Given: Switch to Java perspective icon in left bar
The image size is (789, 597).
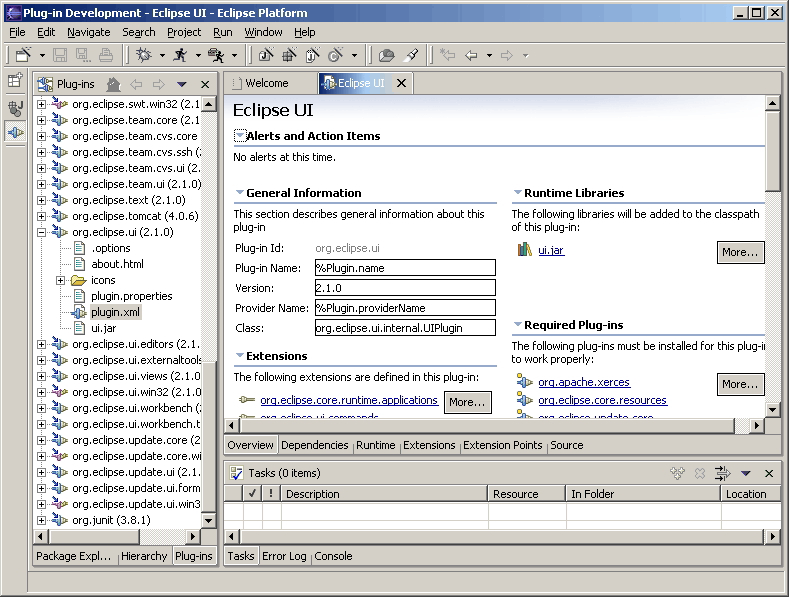Looking at the screenshot, I should [15, 107].
